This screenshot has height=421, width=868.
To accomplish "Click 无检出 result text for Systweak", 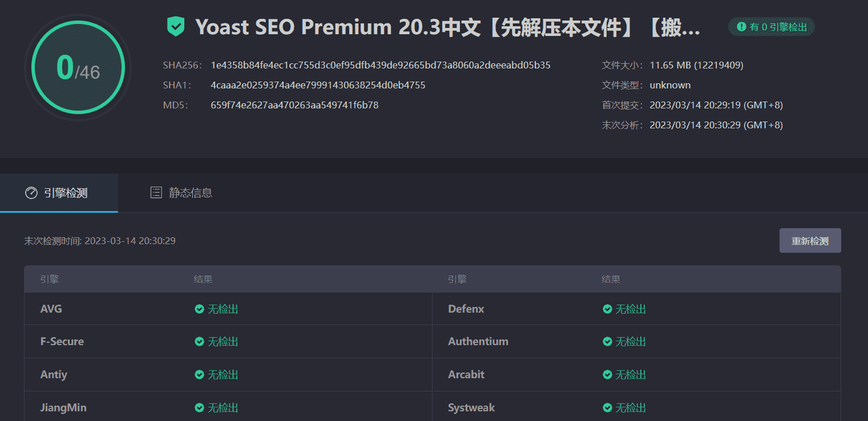I will pyautogui.click(x=631, y=408).
